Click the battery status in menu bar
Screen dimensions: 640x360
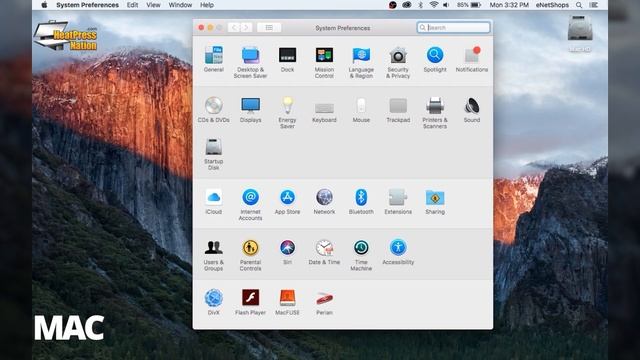click(x=469, y=5)
